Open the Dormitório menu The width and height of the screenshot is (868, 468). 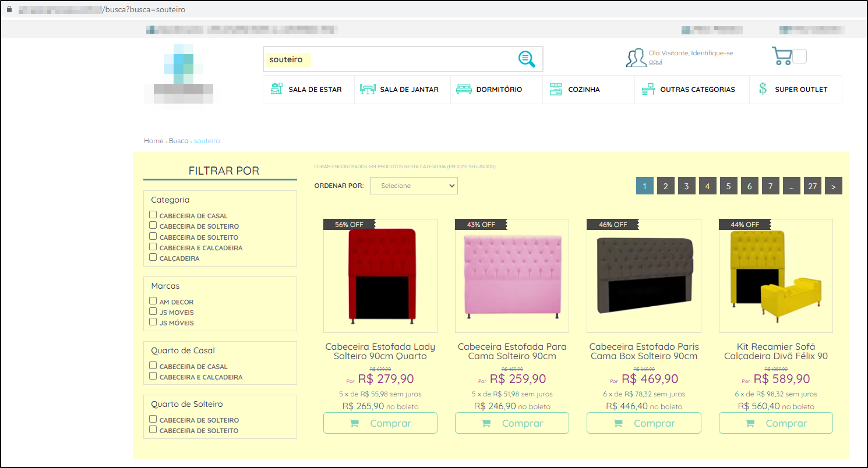click(x=497, y=90)
